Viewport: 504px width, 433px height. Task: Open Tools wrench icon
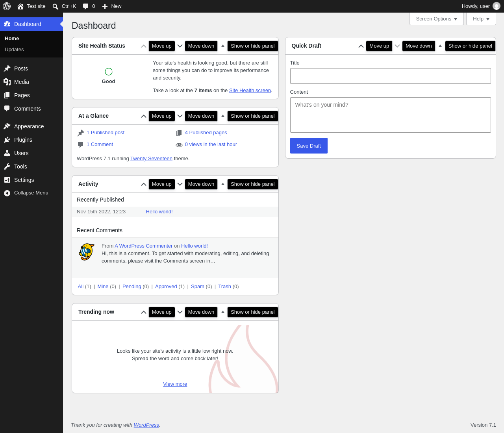click(7, 167)
